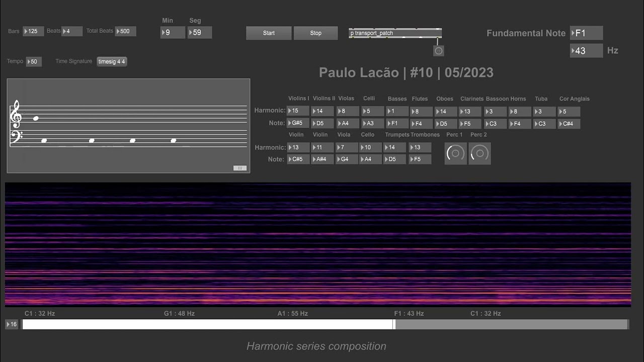The width and height of the screenshot is (644, 362).
Task: Click the Fundamental Note box F1
Action: [586, 33]
